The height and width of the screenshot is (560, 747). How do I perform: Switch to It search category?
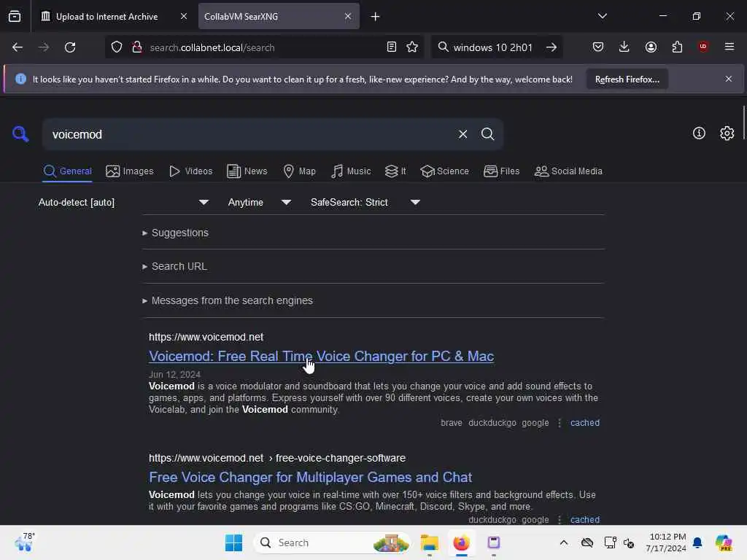(395, 171)
